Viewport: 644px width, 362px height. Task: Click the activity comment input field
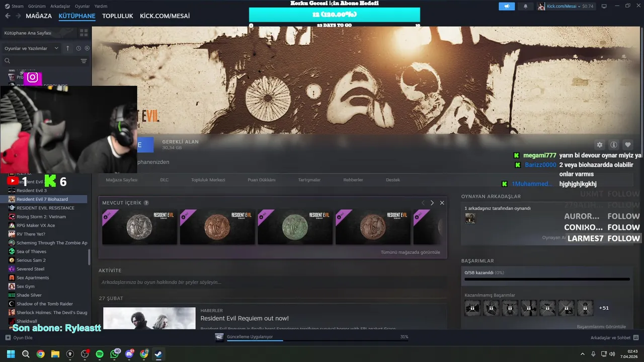coord(273,283)
